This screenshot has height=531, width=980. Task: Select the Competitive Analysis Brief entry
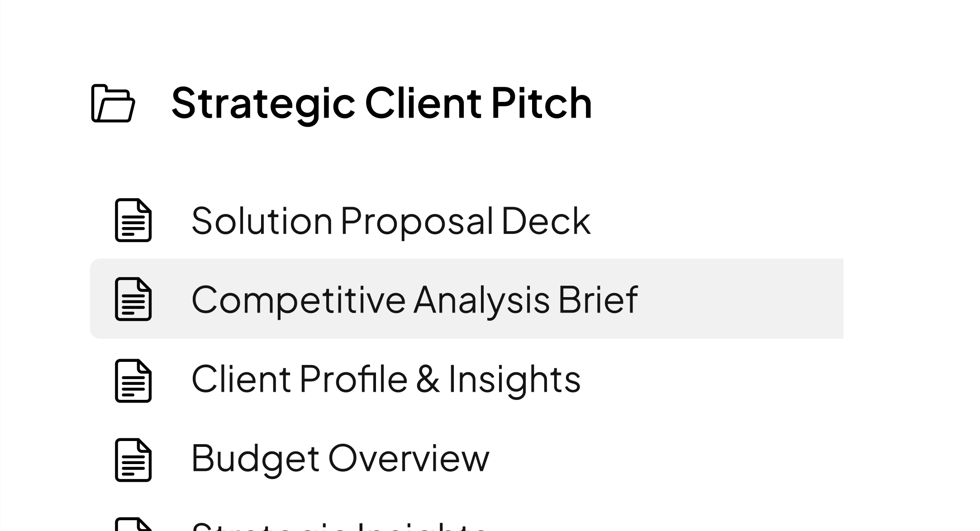tap(414, 299)
